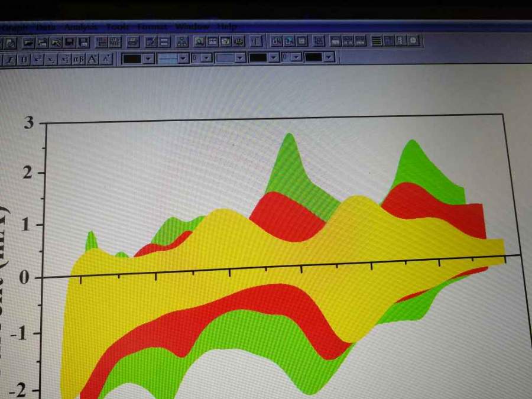Click the Import Multiple ASCII icon
This screenshot has width=532, height=399.
coord(115,42)
